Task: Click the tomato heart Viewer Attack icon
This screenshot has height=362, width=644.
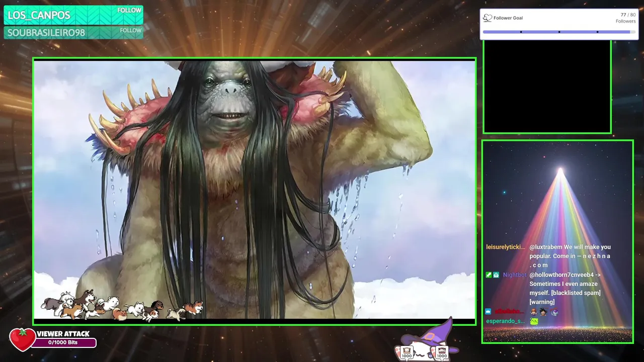Action: click(x=22, y=339)
